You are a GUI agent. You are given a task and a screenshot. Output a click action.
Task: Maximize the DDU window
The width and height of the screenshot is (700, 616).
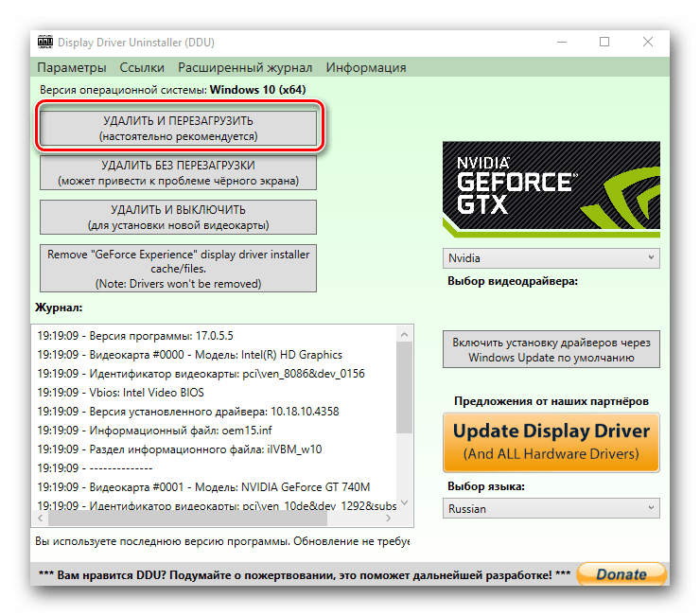pyautogui.click(x=604, y=42)
